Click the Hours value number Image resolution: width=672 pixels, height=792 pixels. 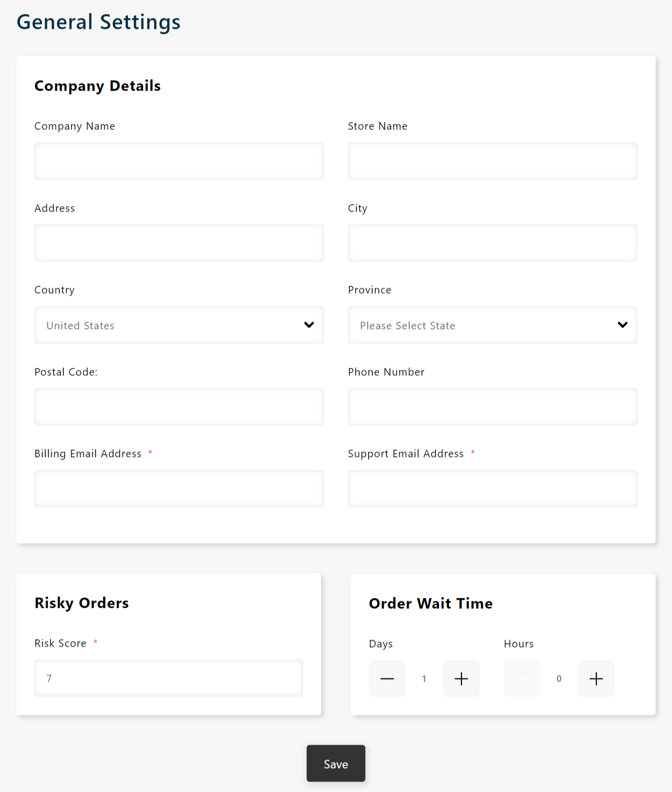[x=559, y=679]
